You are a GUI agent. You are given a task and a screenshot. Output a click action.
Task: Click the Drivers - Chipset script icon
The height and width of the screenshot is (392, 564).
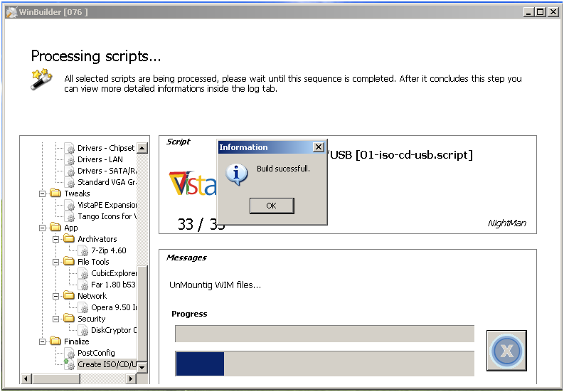[x=70, y=148]
